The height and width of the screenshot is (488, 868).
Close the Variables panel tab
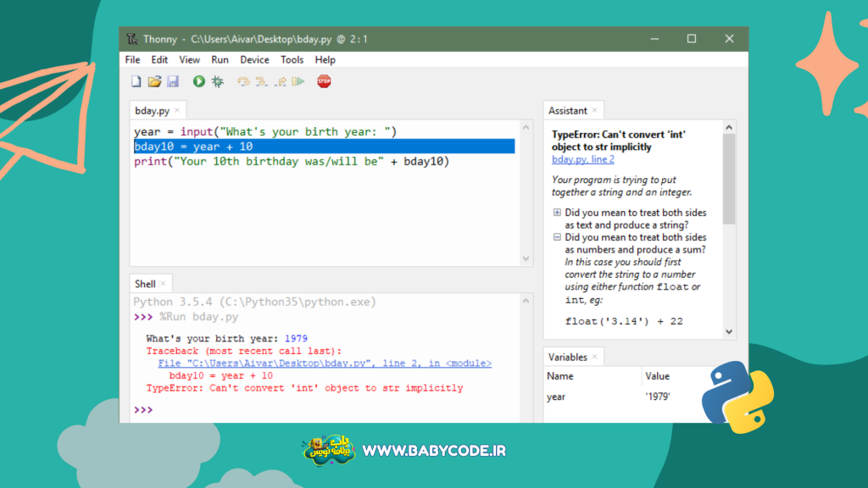coord(594,357)
